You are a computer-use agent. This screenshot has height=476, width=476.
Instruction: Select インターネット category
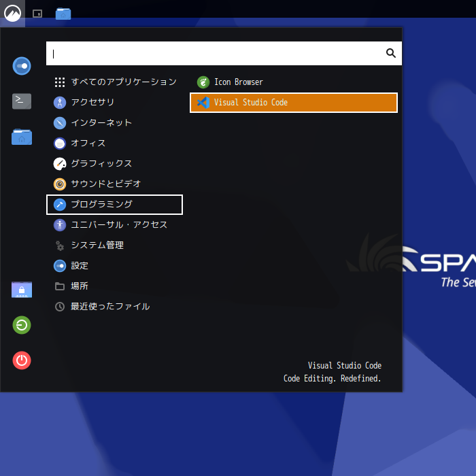(114, 123)
